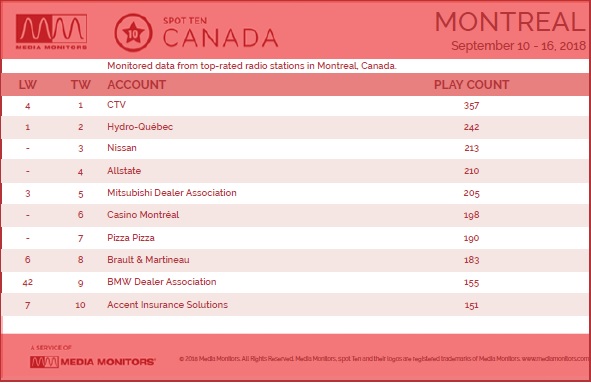591x383 pixels.
Task: Click the PLAY COUNT column header
Action: pyautogui.click(x=472, y=84)
